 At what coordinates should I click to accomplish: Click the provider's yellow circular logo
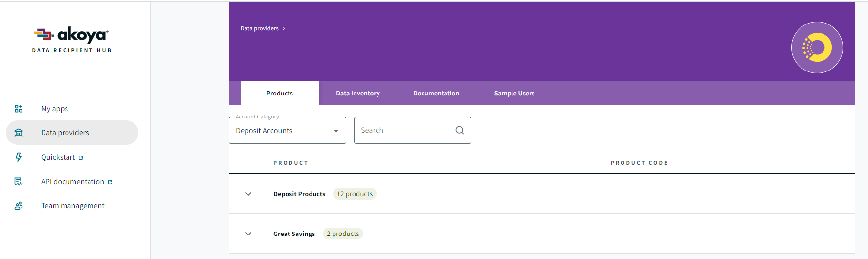pos(817,47)
